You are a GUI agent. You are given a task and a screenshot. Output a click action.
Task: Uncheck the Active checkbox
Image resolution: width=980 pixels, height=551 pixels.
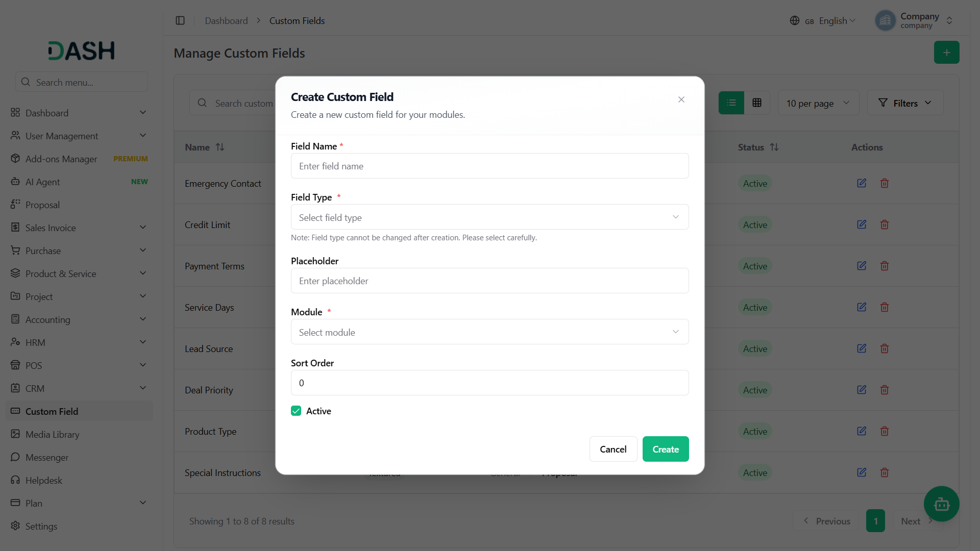click(296, 411)
